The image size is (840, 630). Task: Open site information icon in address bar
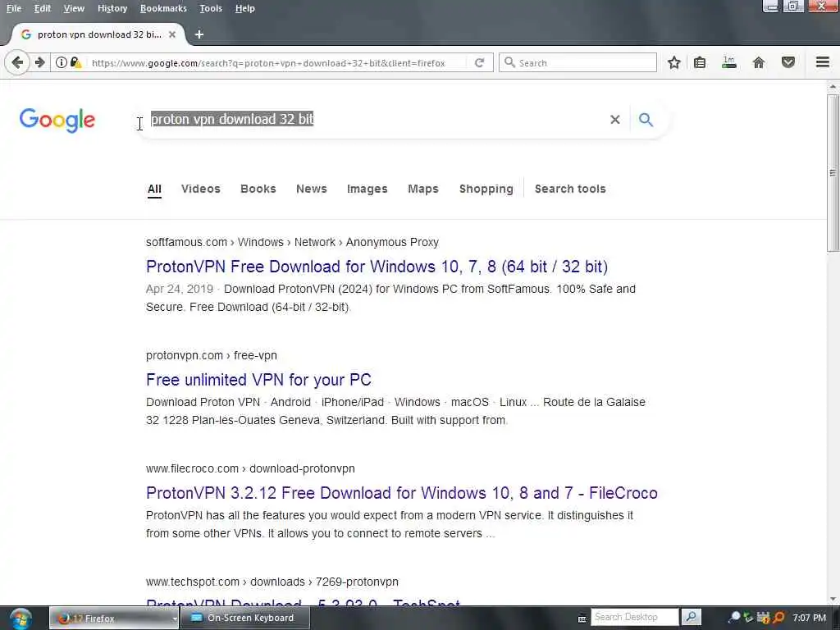coord(61,62)
